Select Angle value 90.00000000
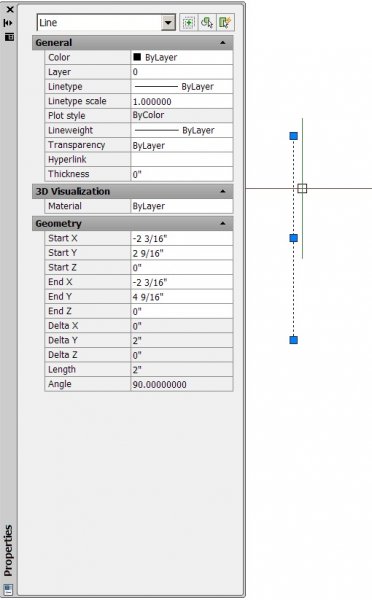The height and width of the screenshot is (600, 372). (x=182, y=384)
